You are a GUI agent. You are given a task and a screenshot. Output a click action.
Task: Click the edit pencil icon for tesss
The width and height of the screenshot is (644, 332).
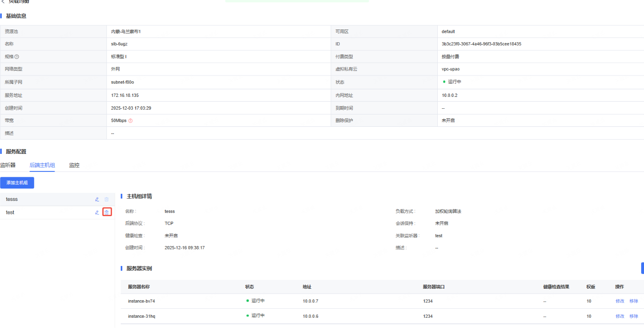point(97,199)
